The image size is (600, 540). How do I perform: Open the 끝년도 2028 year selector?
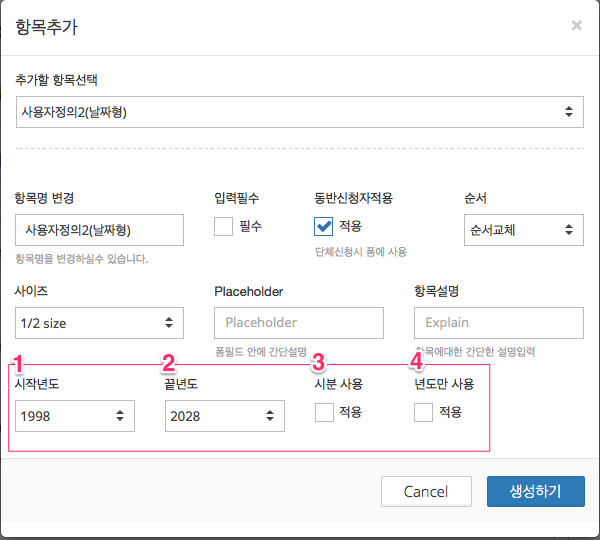(225, 416)
